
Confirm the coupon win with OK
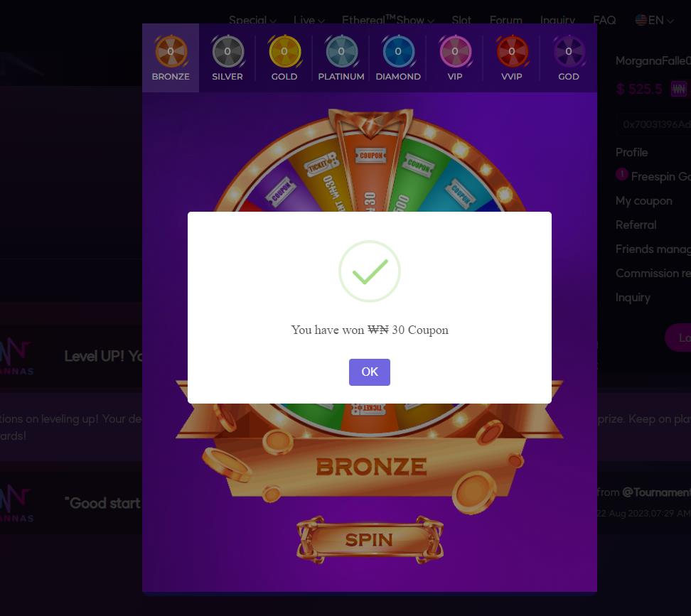point(369,372)
